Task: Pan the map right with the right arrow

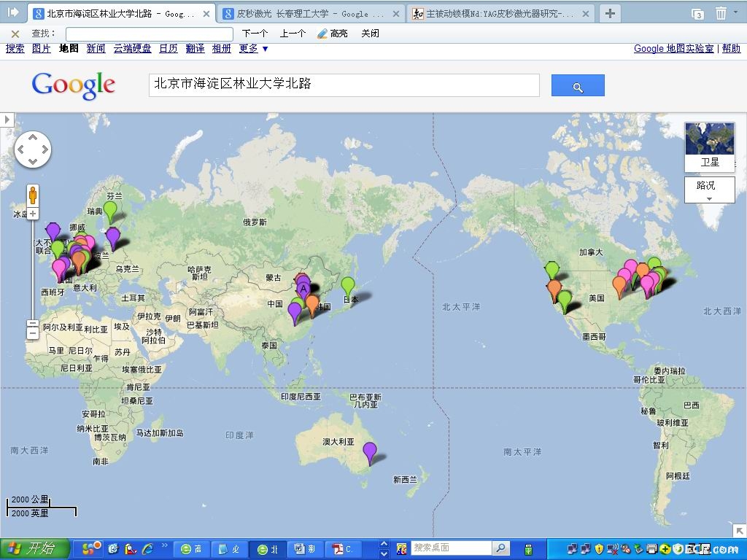Action: (x=44, y=149)
